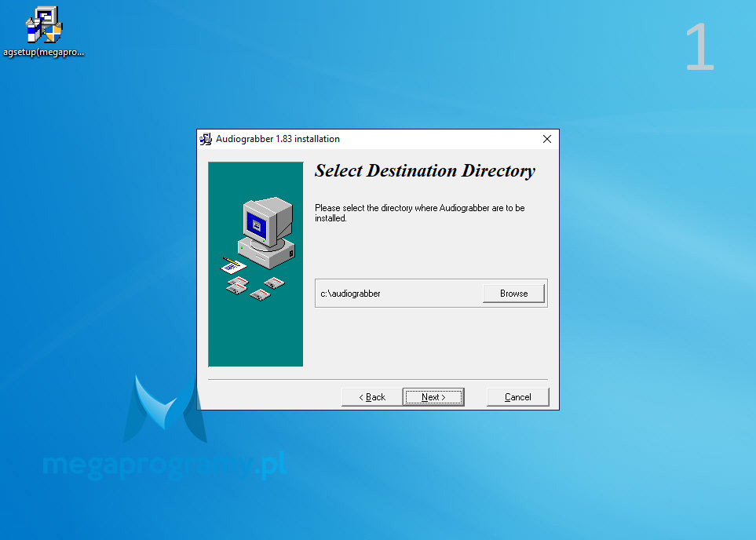Viewport: 756px width, 540px height.
Task: Click the Audiograbber installer title bar icon
Action: point(206,140)
